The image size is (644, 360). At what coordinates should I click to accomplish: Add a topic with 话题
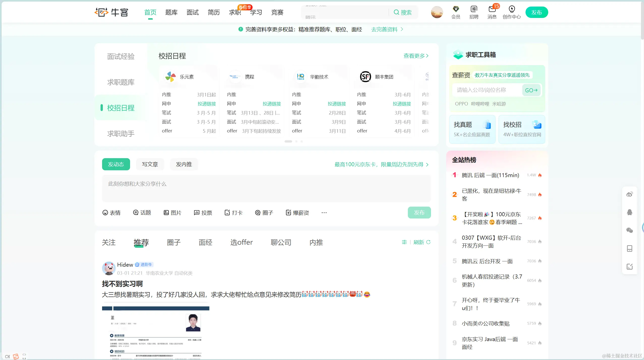(x=142, y=213)
